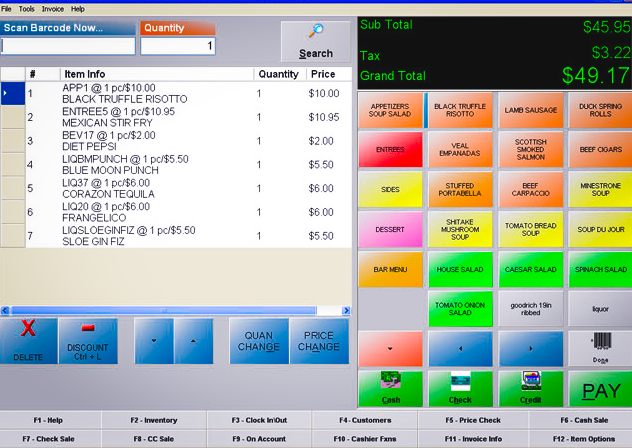632x448 pixels.
Task: Select the Diet Pepsi row
Action: (x=176, y=141)
